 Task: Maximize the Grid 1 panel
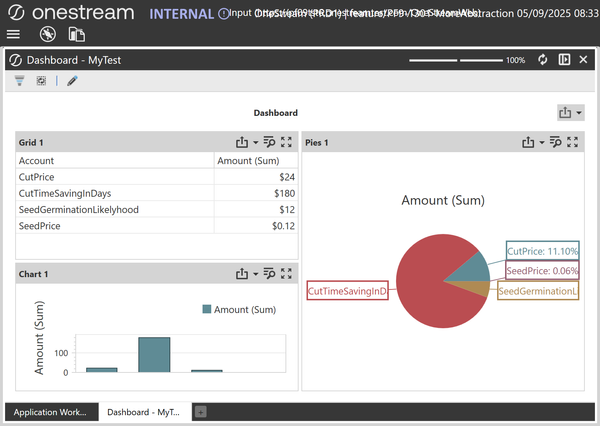coord(287,143)
